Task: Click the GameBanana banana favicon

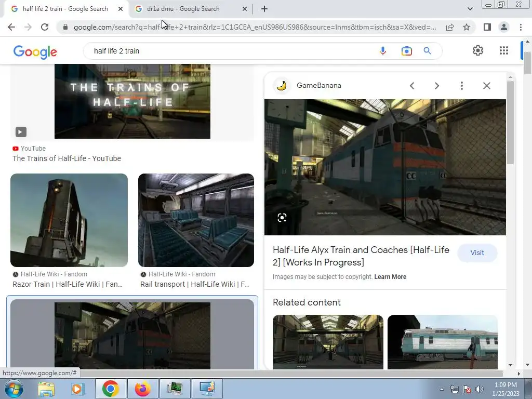Action: pyautogui.click(x=282, y=86)
